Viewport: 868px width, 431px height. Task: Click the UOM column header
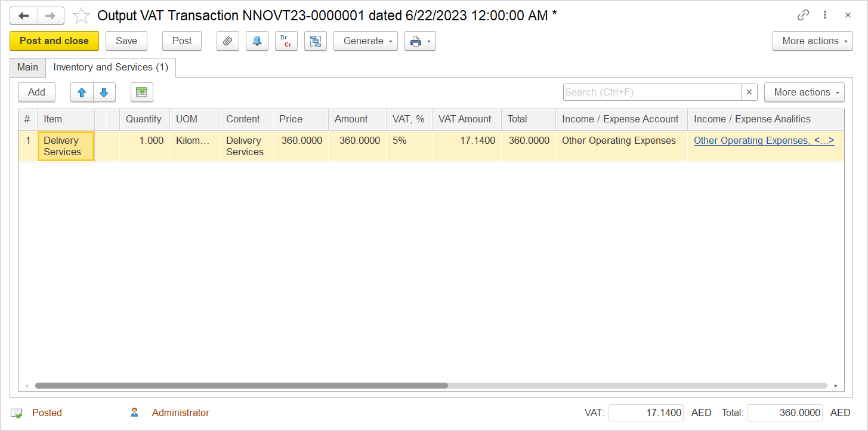click(x=194, y=119)
